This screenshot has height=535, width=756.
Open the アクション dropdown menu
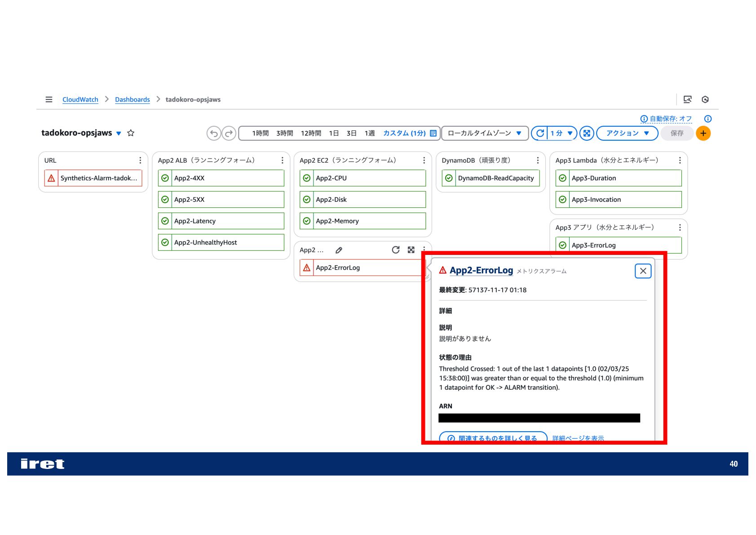click(x=627, y=134)
